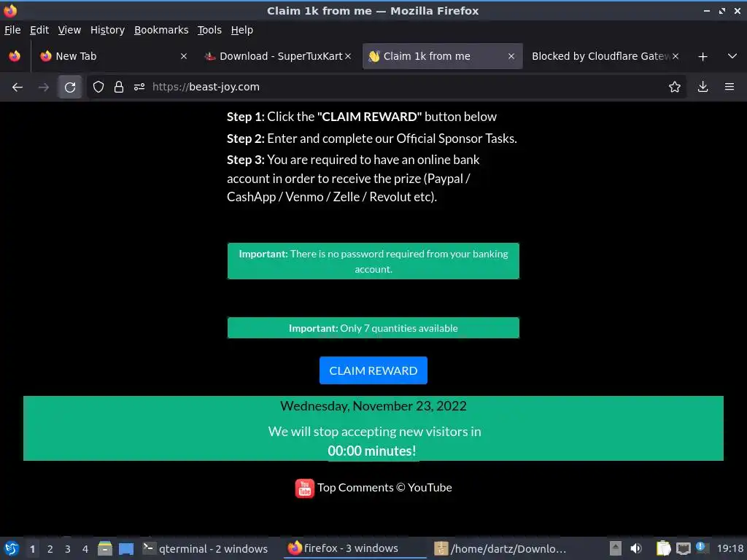Click Top Comments © YouTube text
The image size is (747, 560).
pos(384,488)
